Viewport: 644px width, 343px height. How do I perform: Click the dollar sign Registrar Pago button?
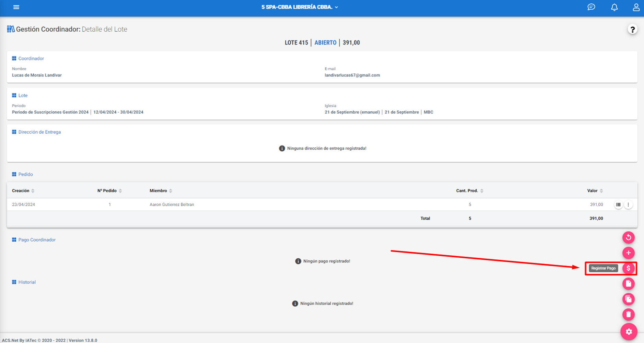tap(628, 268)
